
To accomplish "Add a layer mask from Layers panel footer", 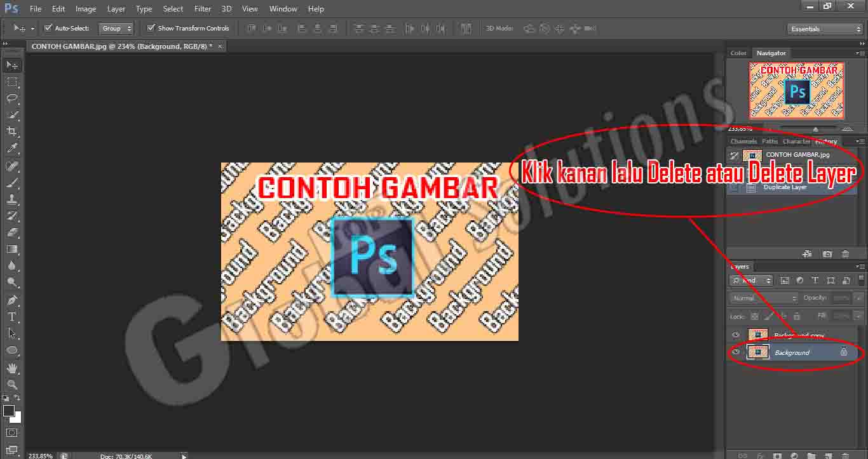I will (x=776, y=455).
